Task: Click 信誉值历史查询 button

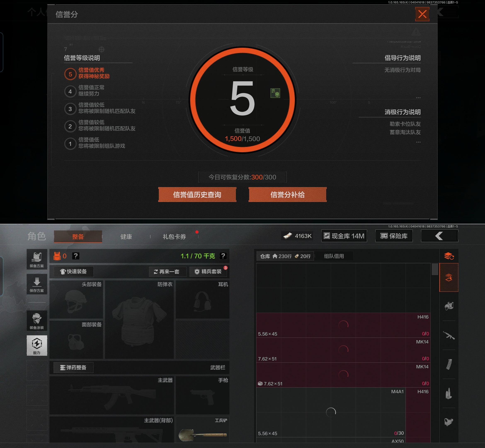Action: click(197, 195)
